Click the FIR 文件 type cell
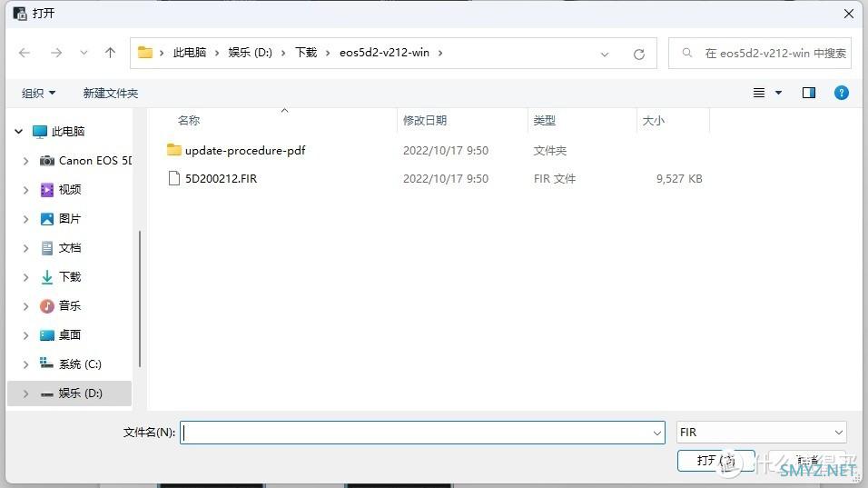This screenshot has width=868, height=488. 555,178
